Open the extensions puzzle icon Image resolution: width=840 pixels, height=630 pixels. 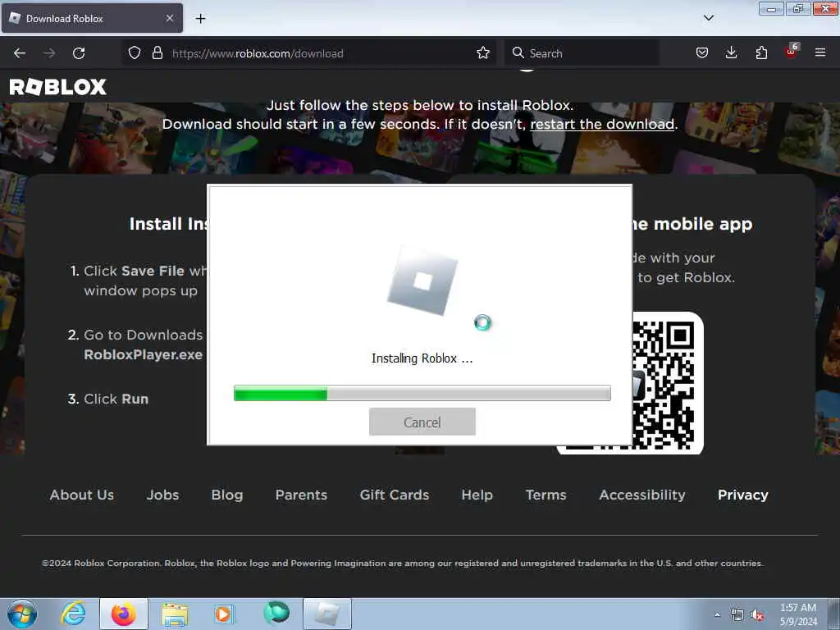coord(761,52)
